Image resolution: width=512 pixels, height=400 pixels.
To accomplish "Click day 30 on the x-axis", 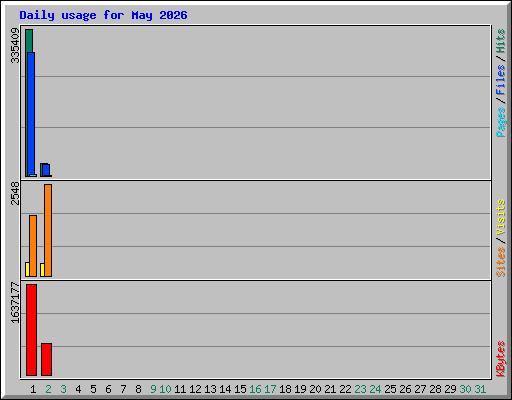I will [465, 389].
